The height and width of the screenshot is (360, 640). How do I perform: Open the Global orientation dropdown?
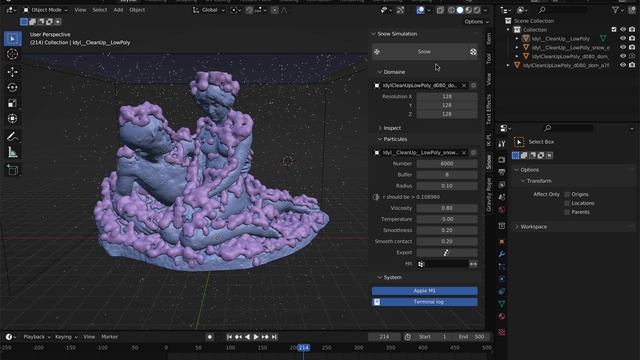coord(209,10)
